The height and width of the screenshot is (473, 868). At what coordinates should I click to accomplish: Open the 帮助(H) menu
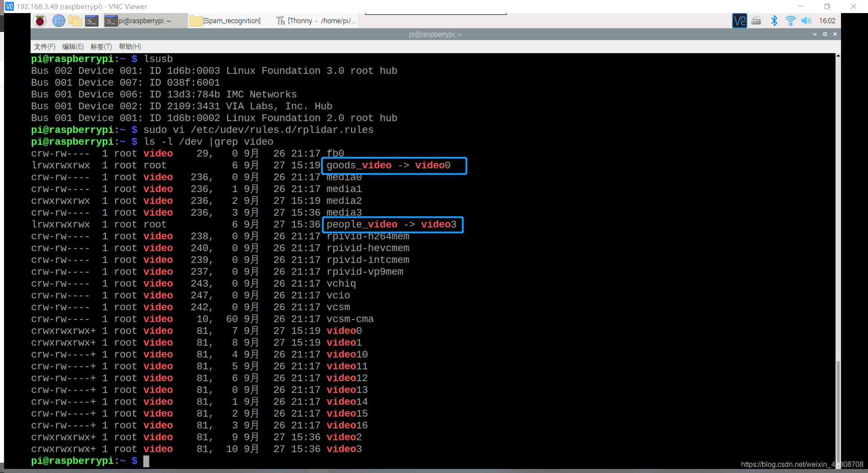[130, 47]
